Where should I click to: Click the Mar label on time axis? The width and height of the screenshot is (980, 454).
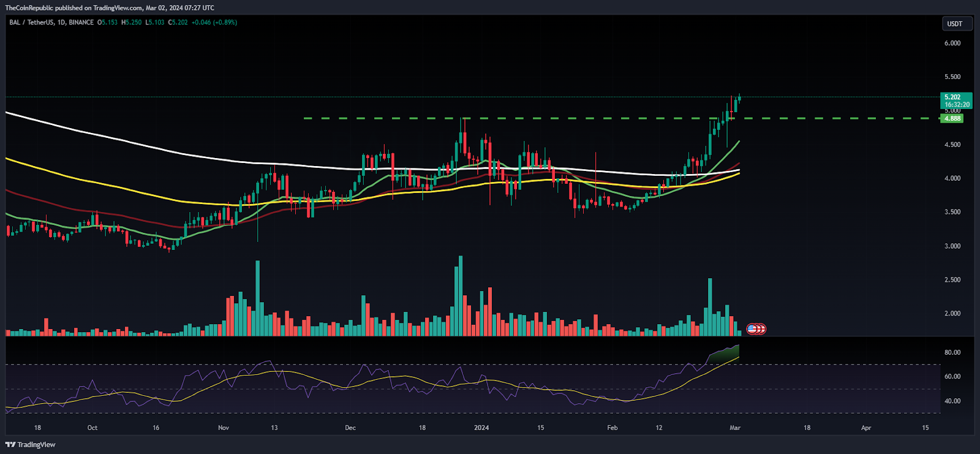tap(735, 428)
